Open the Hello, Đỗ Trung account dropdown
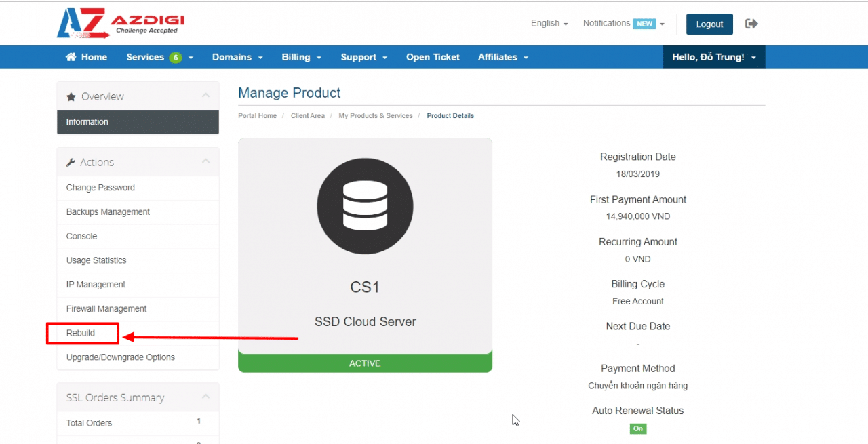This screenshot has height=444, width=868. click(x=713, y=58)
